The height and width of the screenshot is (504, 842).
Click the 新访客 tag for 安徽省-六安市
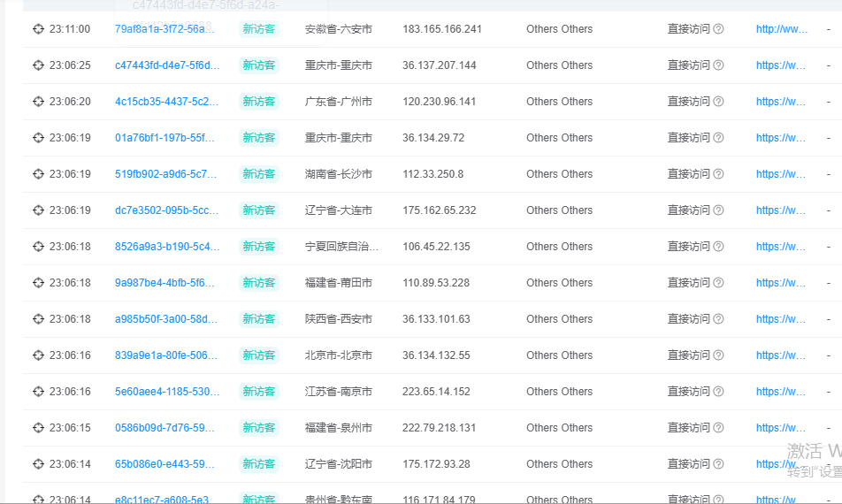pyautogui.click(x=259, y=29)
